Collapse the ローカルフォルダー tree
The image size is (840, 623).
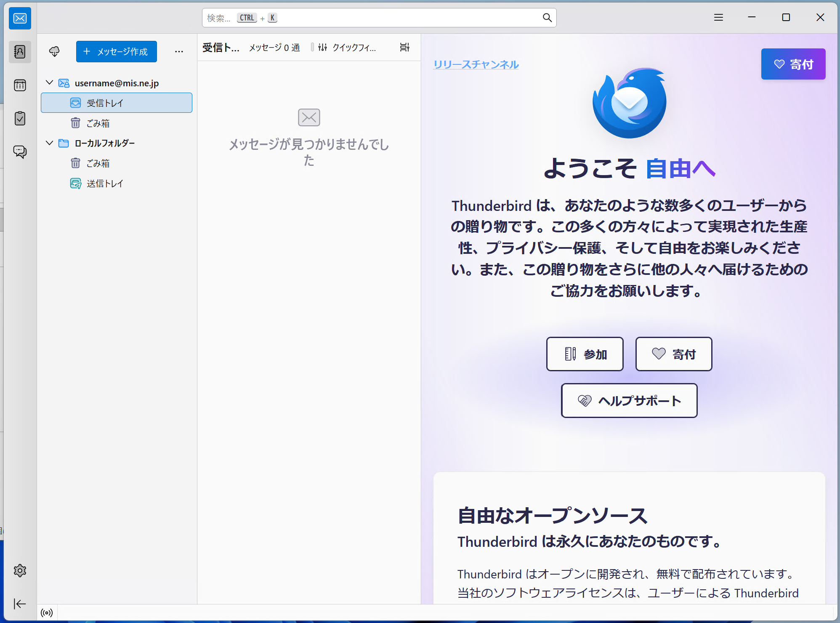point(50,143)
